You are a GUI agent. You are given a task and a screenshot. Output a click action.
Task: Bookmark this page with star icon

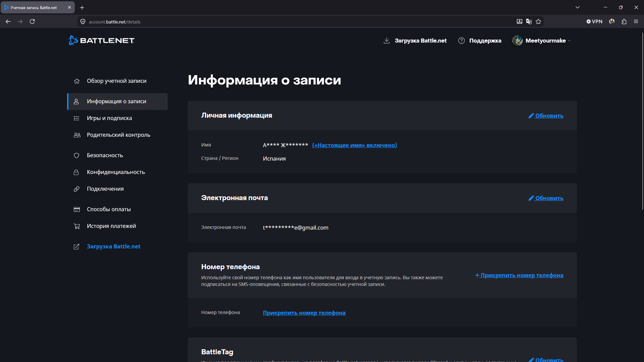pos(538,21)
